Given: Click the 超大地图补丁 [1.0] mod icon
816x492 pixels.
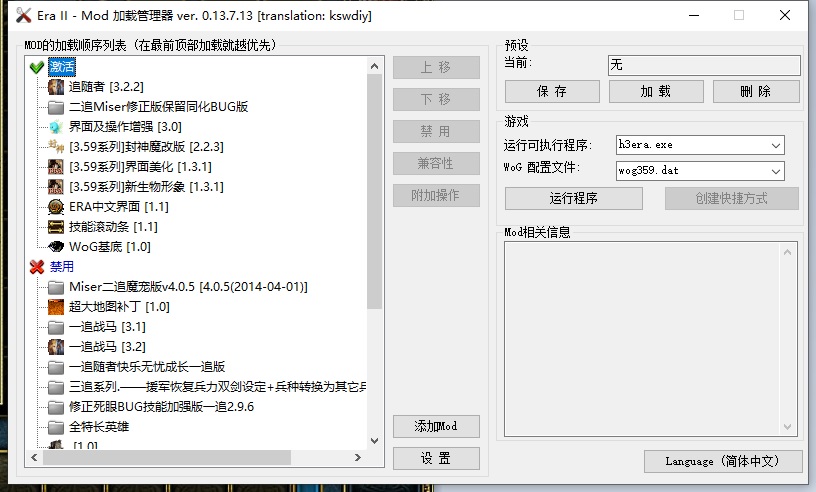Looking at the screenshot, I should pos(56,307).
